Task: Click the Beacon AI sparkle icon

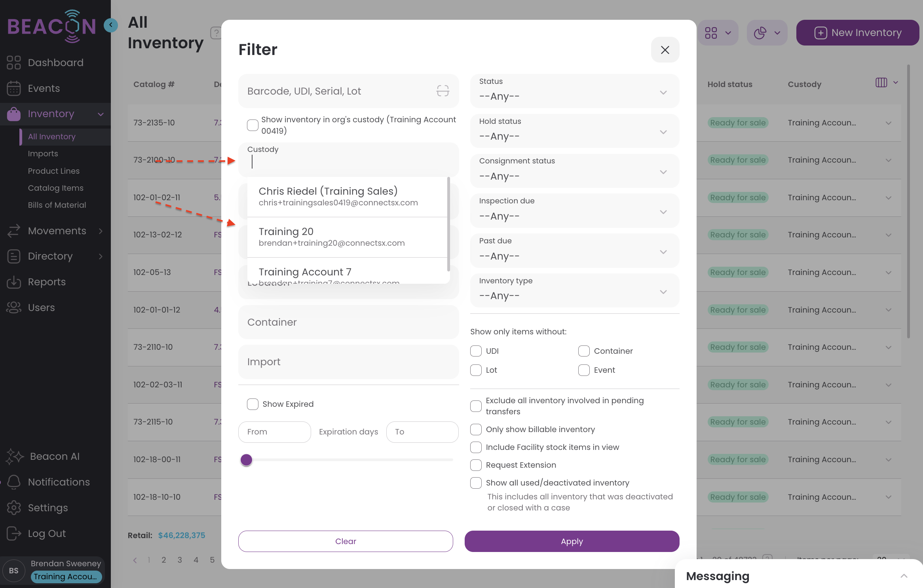Action: [x=15, y=456]
